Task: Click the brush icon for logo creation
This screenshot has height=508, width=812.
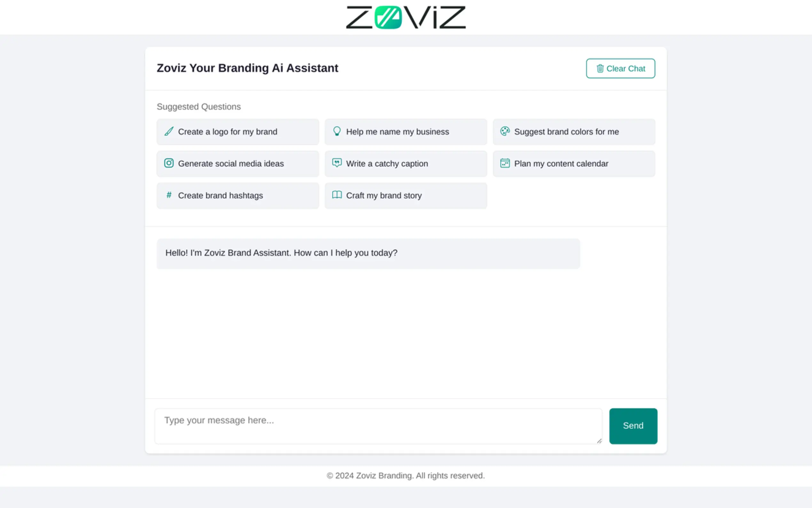Action: [169, 131]
